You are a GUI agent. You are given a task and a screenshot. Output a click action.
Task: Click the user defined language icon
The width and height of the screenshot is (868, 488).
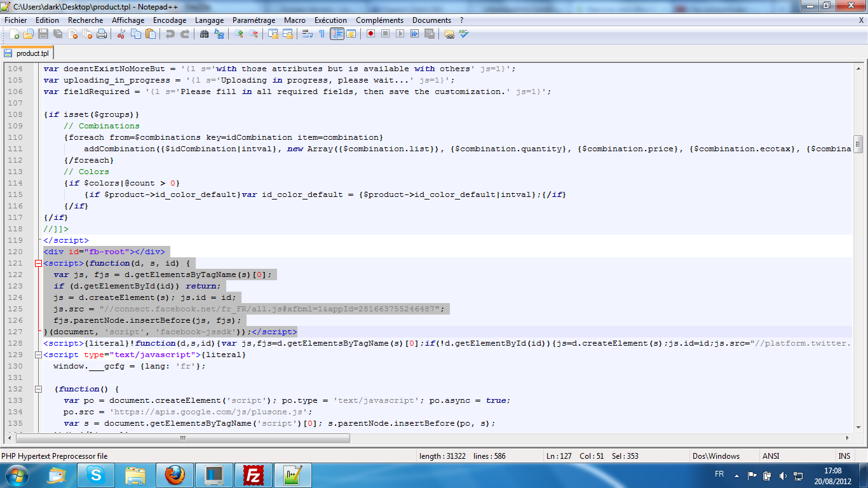tap(351, 34)
